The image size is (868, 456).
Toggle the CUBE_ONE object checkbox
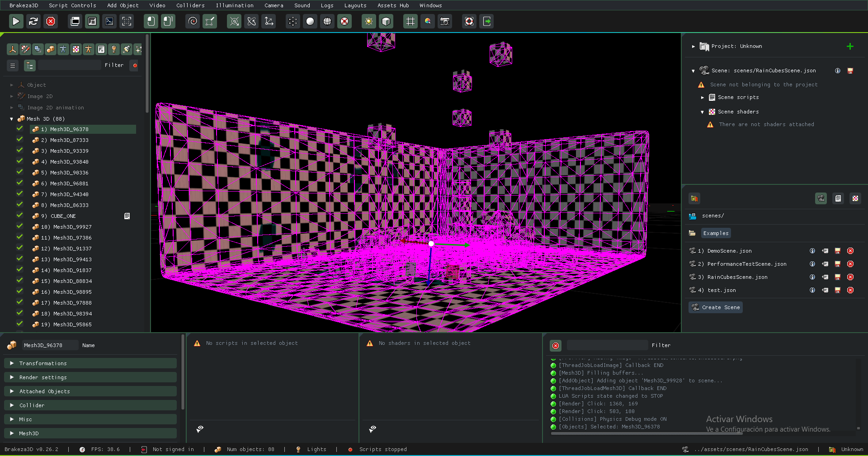[x=20, y=216]
